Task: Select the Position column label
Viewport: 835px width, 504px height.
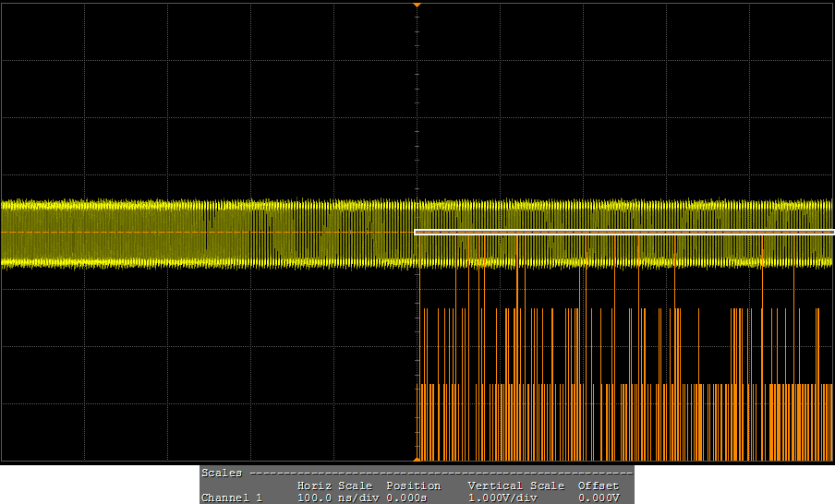Action: click(x=413, y=486)
